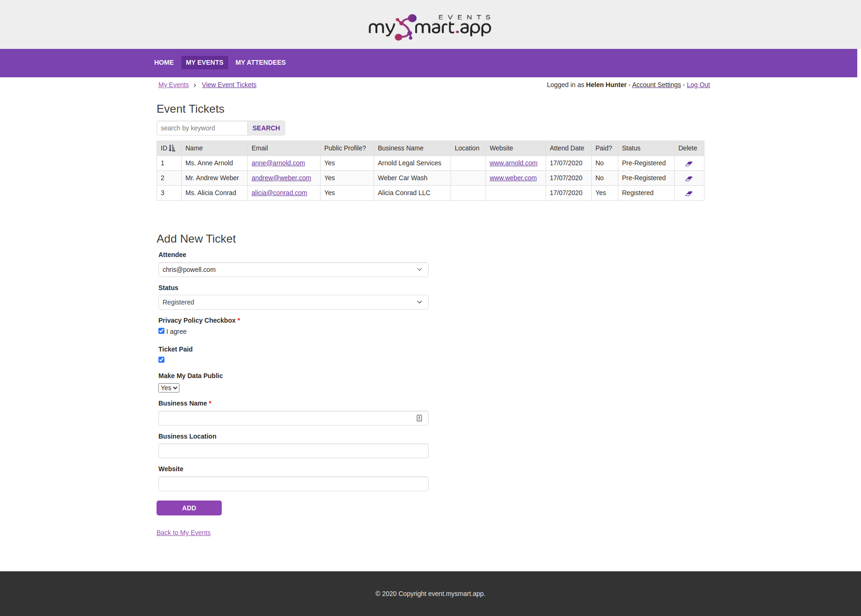Image resolution: width=861 pixels, height=616 pixels.
Task: Click the mySmart.app events logo
Action: 430,27
